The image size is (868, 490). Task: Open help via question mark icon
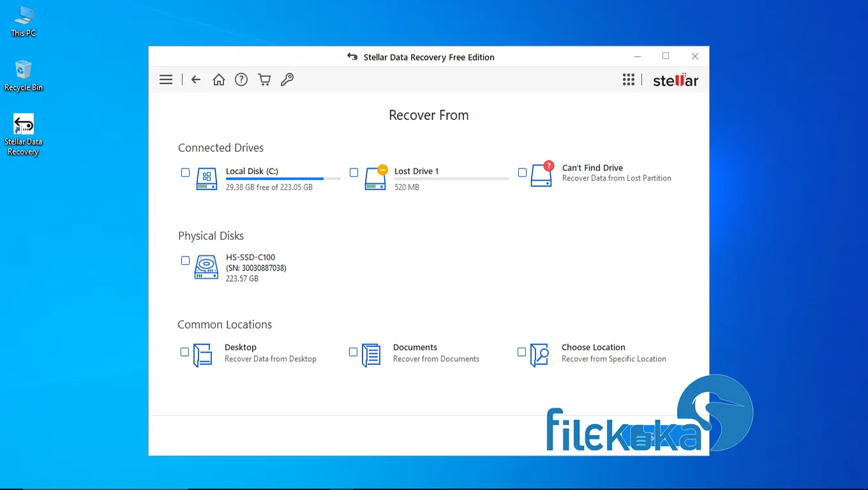tap(241, 80)
